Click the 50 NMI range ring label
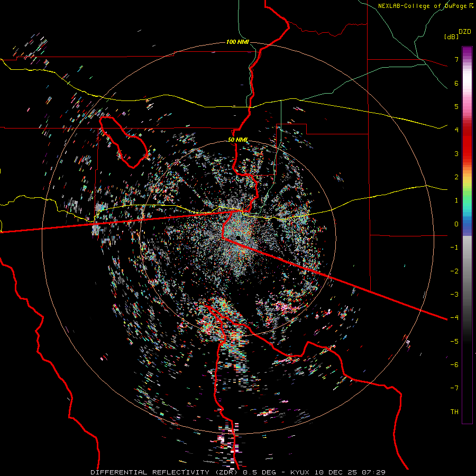 coord(237,140)
